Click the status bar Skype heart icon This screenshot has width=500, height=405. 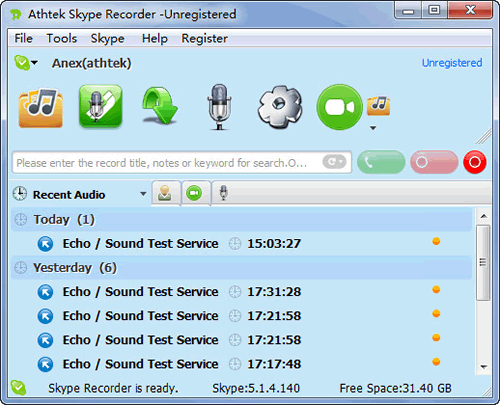click(x=18, y=388)
